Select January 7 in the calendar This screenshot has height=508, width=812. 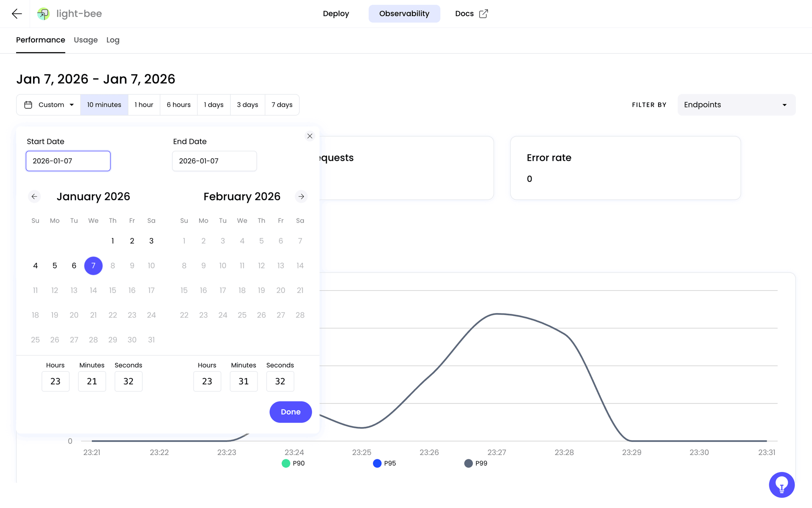pos(93,266)
